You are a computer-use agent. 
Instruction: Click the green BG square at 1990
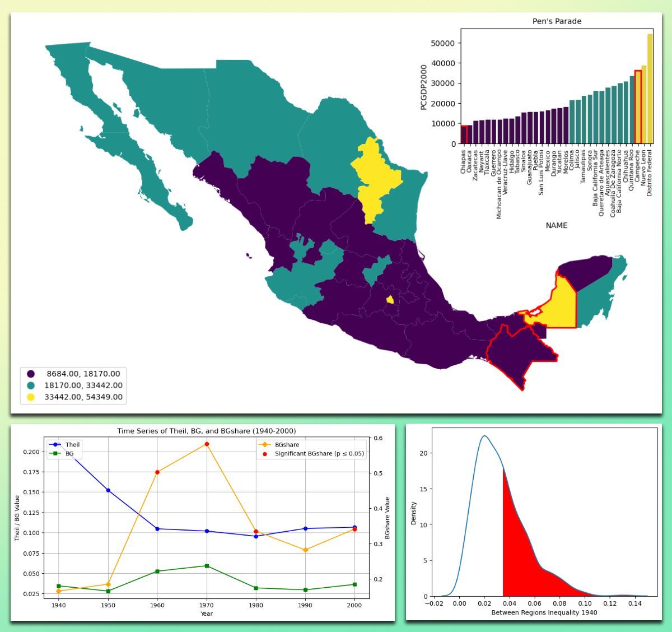(x=305, y=590)
